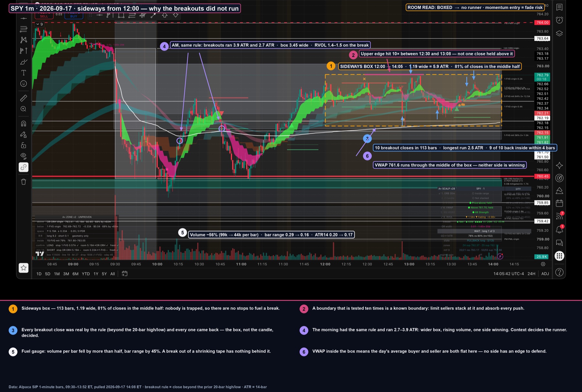Open the forecasting and measurement tools

point(24,51)
